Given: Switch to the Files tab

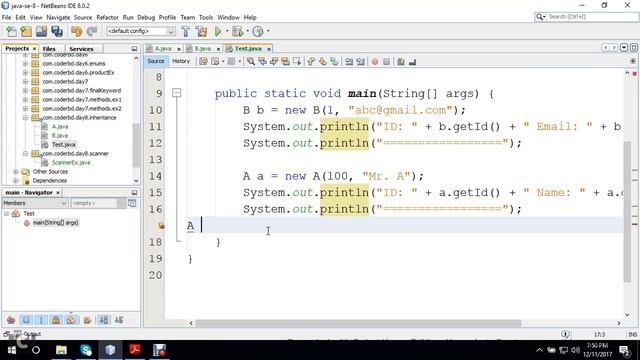Looking at the screenshot, I should pos(49,49).
